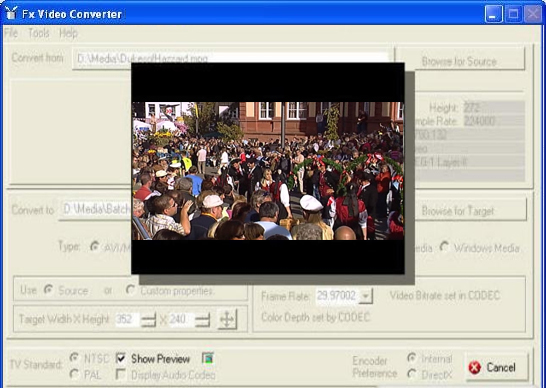Click the aspect resize arrows icon
This screenshot has width=546, height=388.
[x=227, y=319]
